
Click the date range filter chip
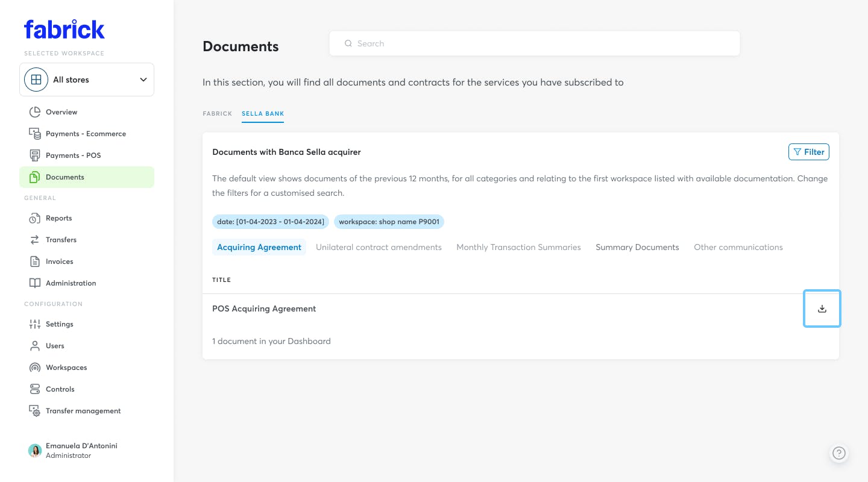(271, 222)
